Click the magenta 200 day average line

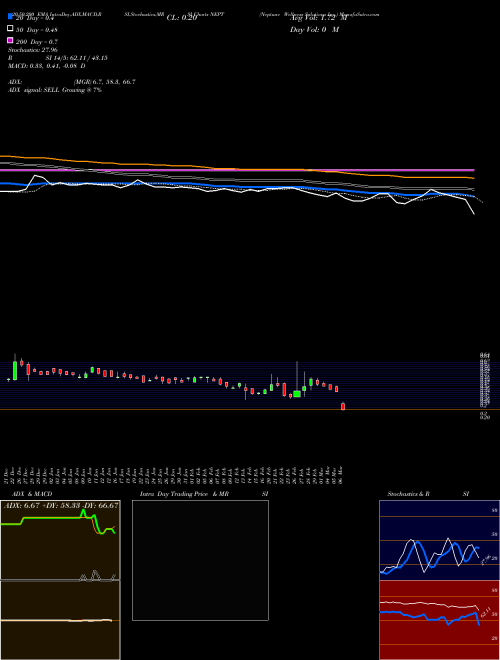click(237, 170)
